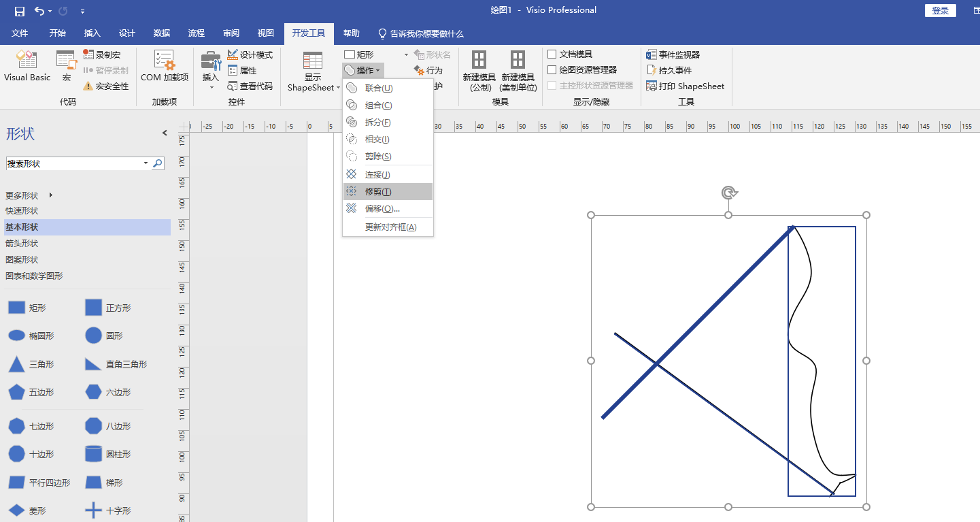
Task: Collapse the 形状 shapes pane
Action: pos(165,133)
